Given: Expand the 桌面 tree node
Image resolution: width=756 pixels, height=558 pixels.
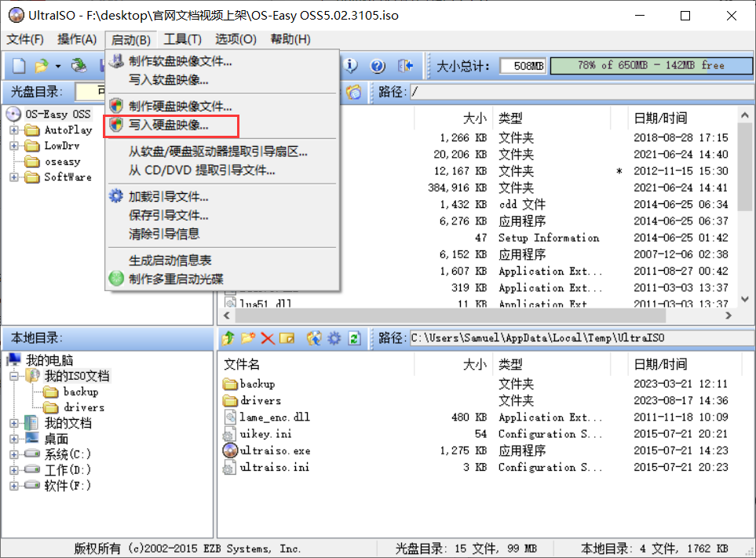Looking at the screenshot, I should pos(14,439).
